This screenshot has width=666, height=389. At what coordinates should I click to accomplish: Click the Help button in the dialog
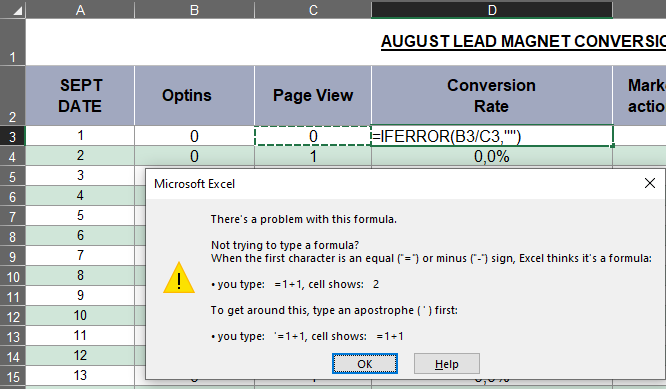[446, 364]
